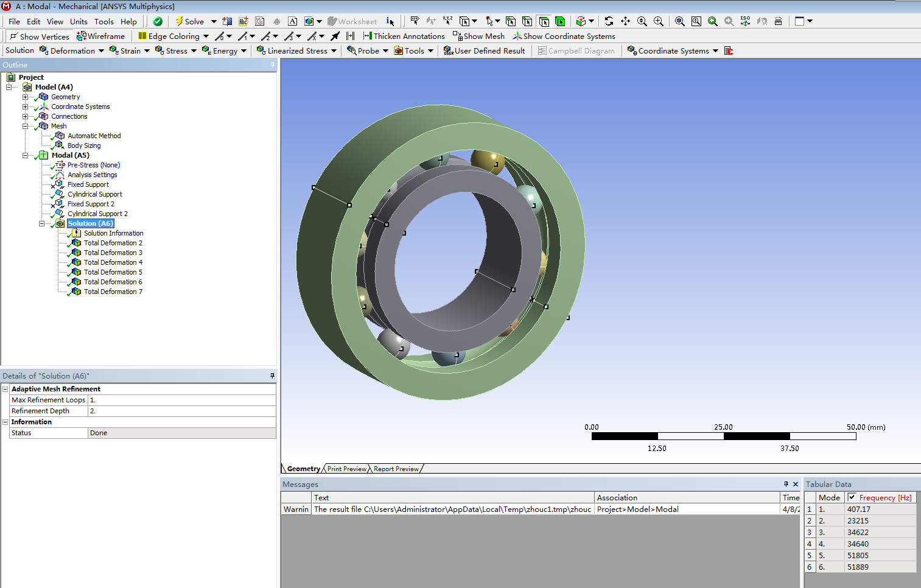Image resolution: width=921 pixels, height=588 pixels.
Task: Select the Body selection filter icon
Action: [x=560, y=21]
